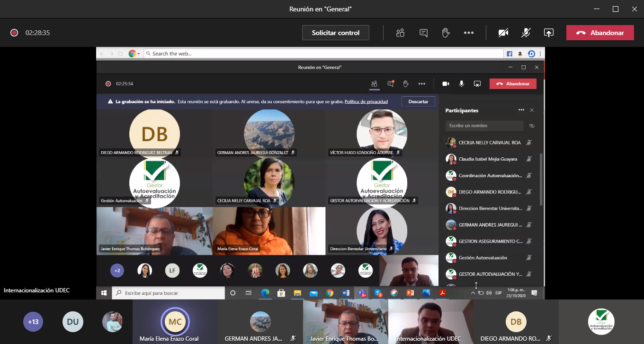This screenshot has width=644, height=344.
Task: Select CECILIA NELLY CARVAJAL ROA in participant list
Action: (x=490, y=143)
